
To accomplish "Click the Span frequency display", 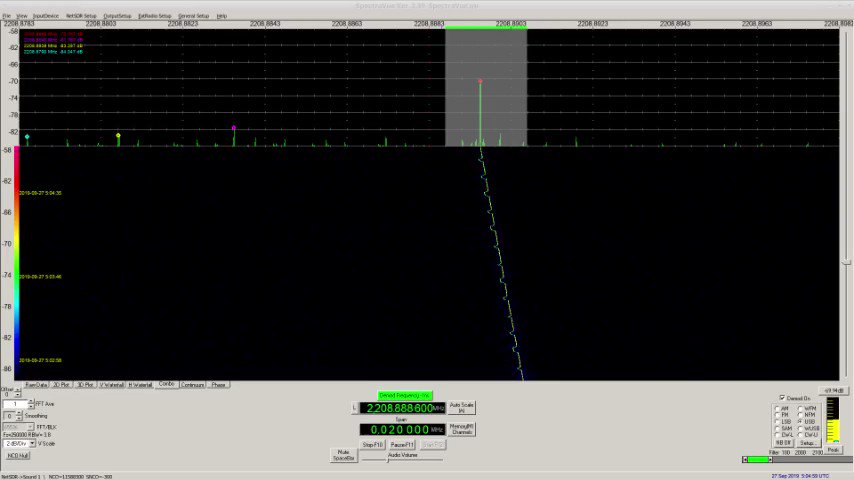I will tap(402, 429).
